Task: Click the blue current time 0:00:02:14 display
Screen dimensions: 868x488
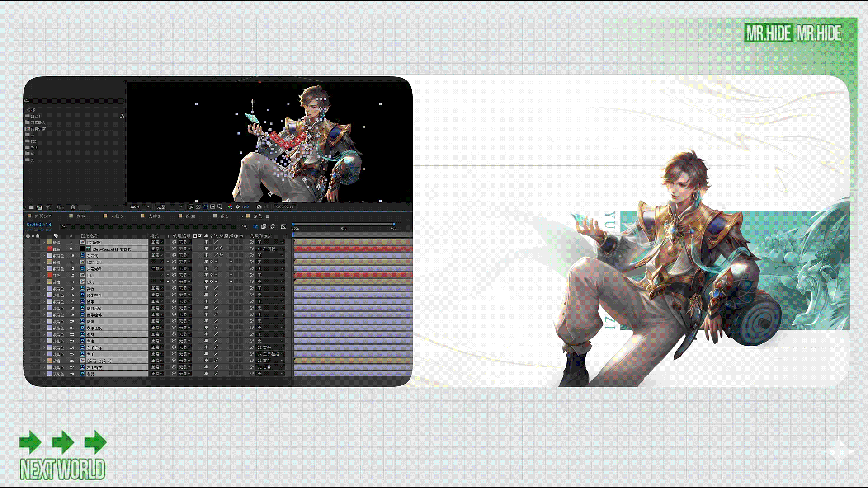Action: pyautogui.click(x=39, y=225)
